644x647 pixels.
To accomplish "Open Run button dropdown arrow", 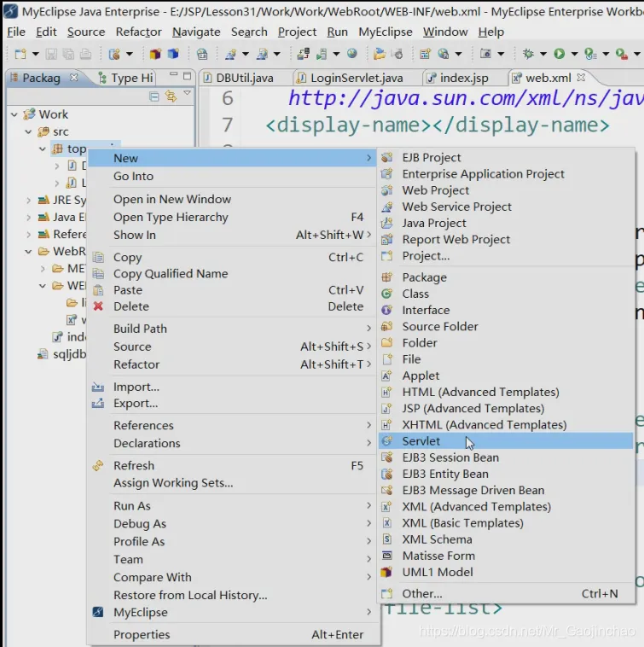I will pos(574,54).
